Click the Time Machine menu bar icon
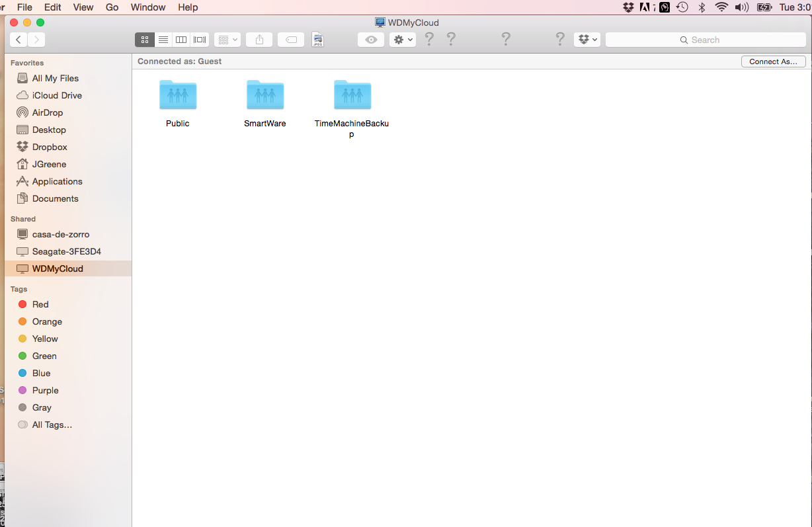Viewport: 812px width, 527px height. pos(683,7)
